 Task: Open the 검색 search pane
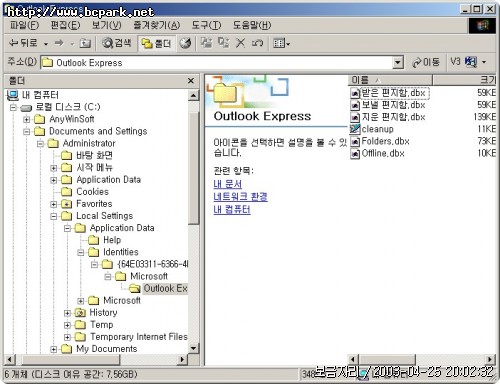click(x=116, y=43)
